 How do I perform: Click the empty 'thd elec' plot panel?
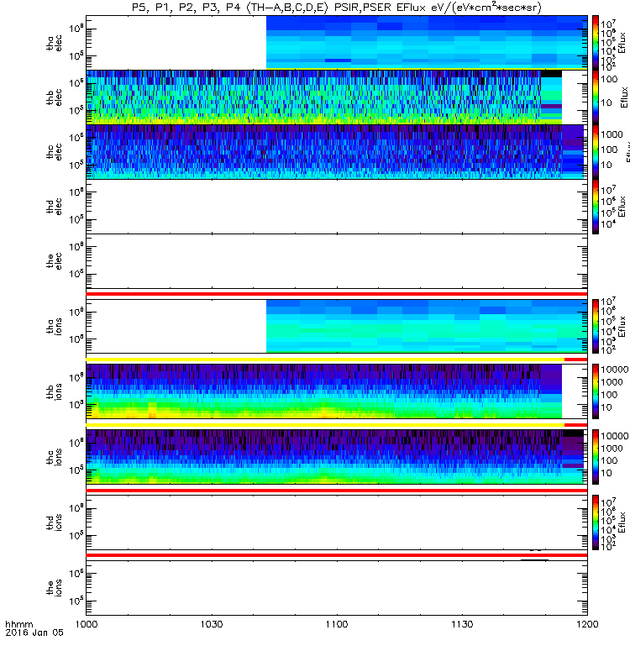tap(337, 207)
